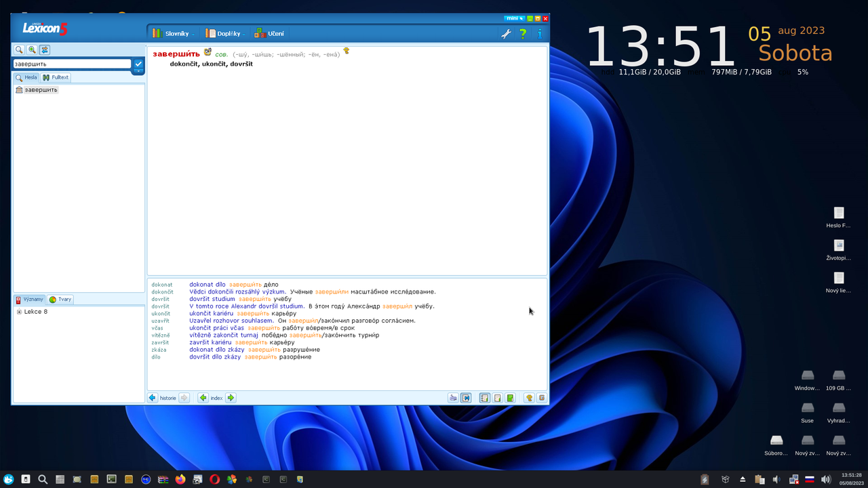Click the yellow key icon after the word forms
This screenshot has height=488, width=868.
coord(346,51)
